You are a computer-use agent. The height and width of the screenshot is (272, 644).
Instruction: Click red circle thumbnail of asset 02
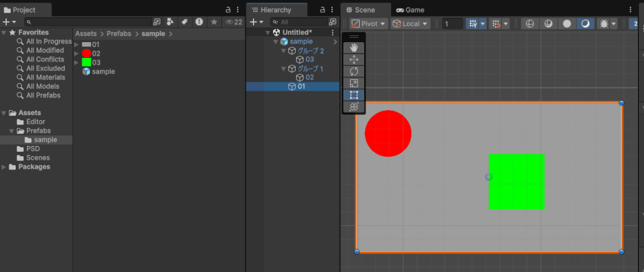86,54
